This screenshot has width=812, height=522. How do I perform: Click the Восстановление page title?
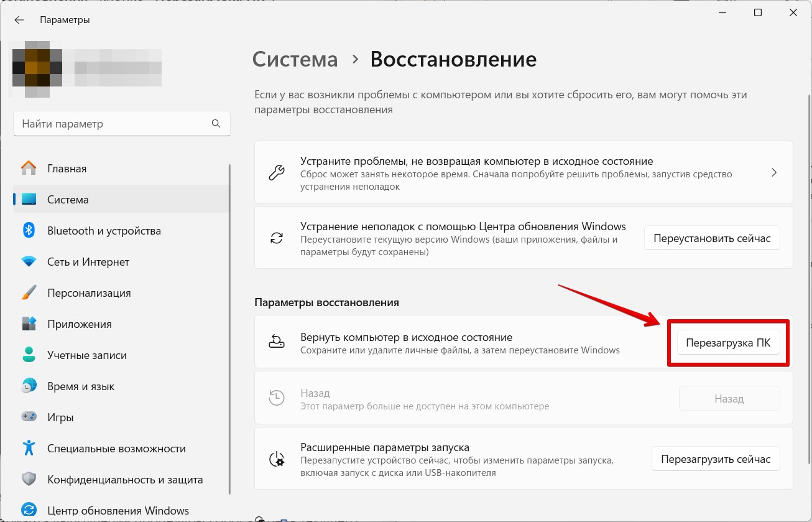point(453,59)
